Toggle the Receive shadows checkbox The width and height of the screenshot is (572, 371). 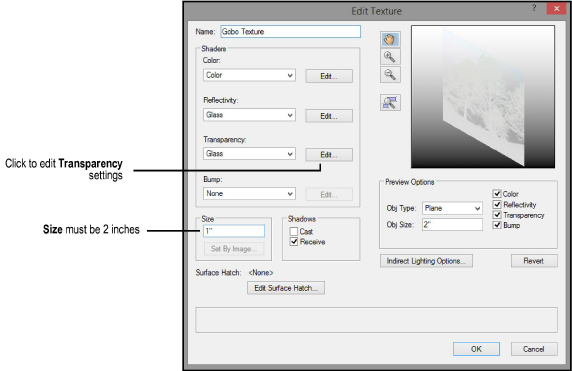294,241
